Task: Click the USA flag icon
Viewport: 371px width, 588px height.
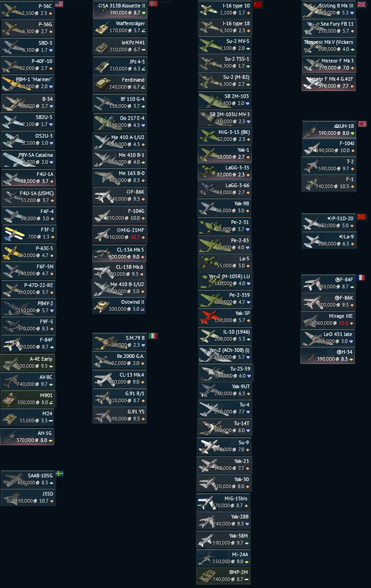Action: point(59,4)
